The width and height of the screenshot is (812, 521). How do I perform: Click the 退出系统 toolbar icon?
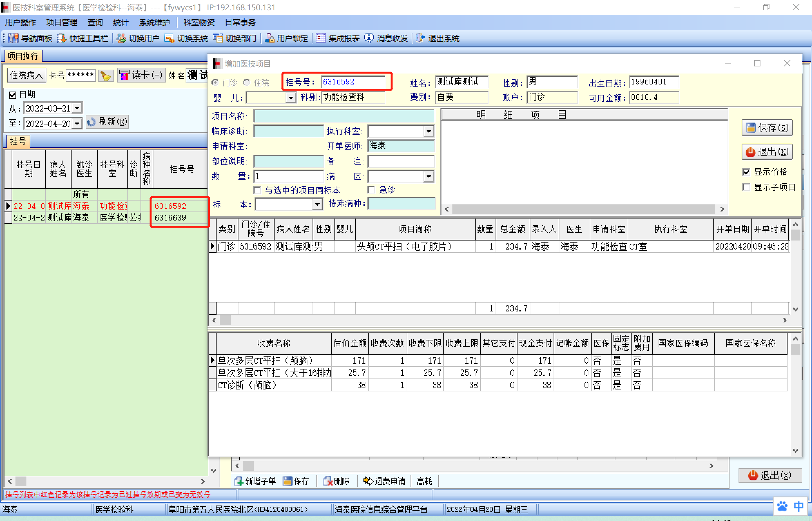420,38
